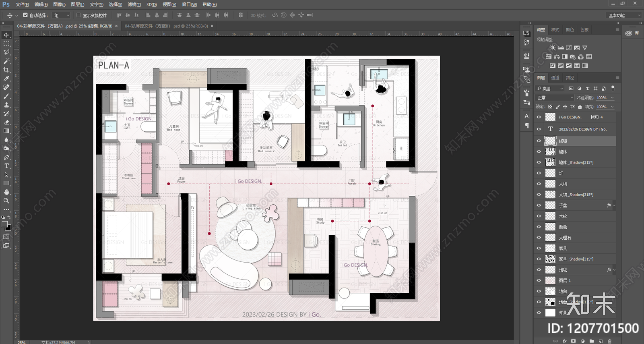Switch to the 通道 tab
This screenshot has height=344, width=644.
[555, 78]
